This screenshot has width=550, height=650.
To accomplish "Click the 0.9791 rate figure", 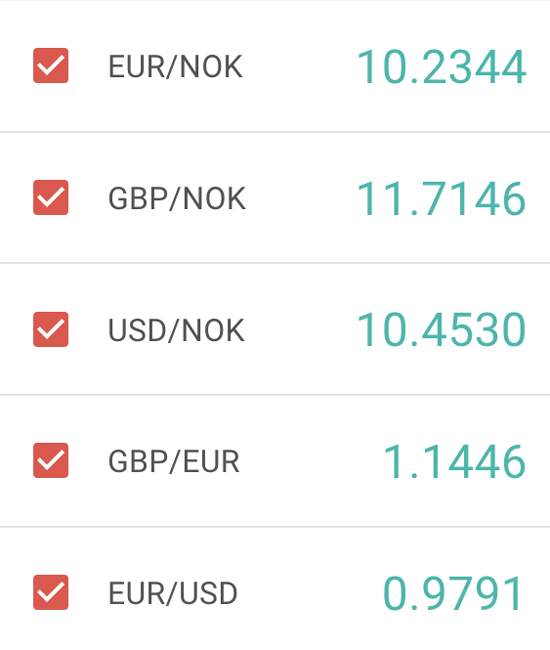I will tap(453, 593).
